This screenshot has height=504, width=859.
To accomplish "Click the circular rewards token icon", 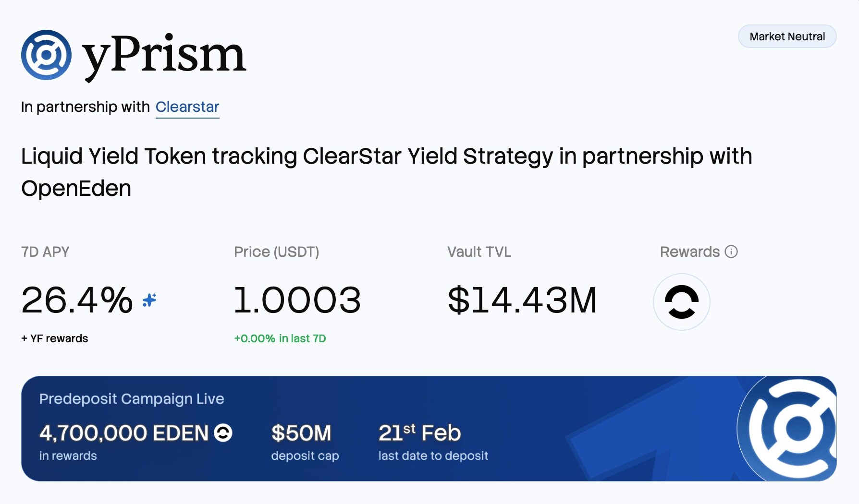I will [x=681, y=301].
